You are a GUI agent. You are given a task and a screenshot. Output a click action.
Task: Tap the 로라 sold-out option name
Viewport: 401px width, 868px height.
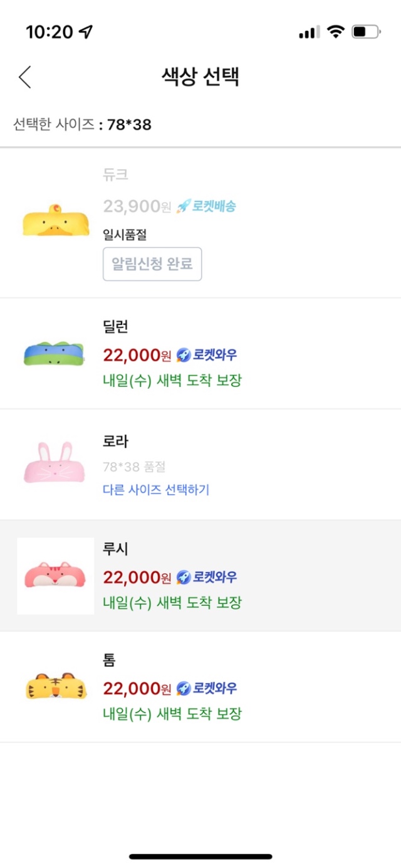[116, 441]
